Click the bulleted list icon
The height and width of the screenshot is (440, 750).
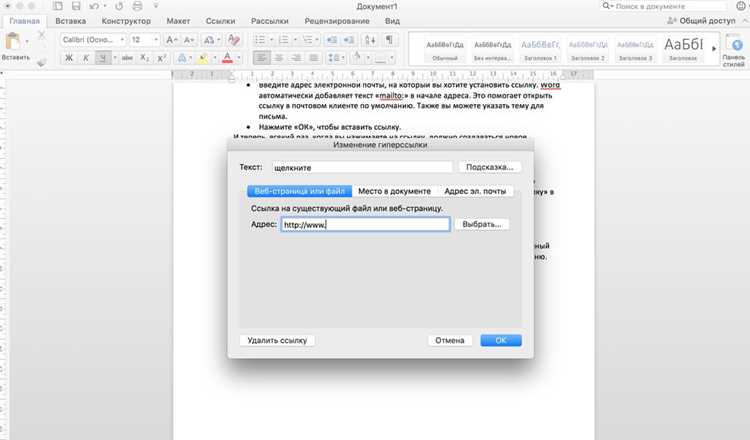tap(259, 40)
